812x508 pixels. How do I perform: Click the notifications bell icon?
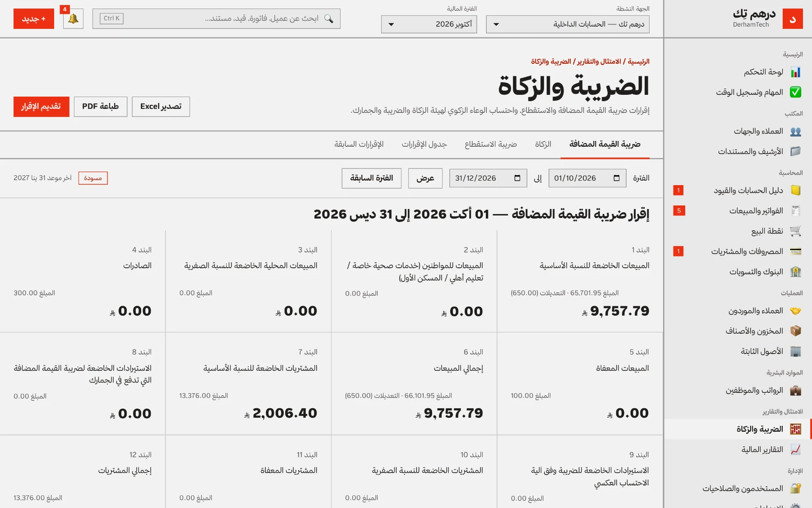point(73,19)
